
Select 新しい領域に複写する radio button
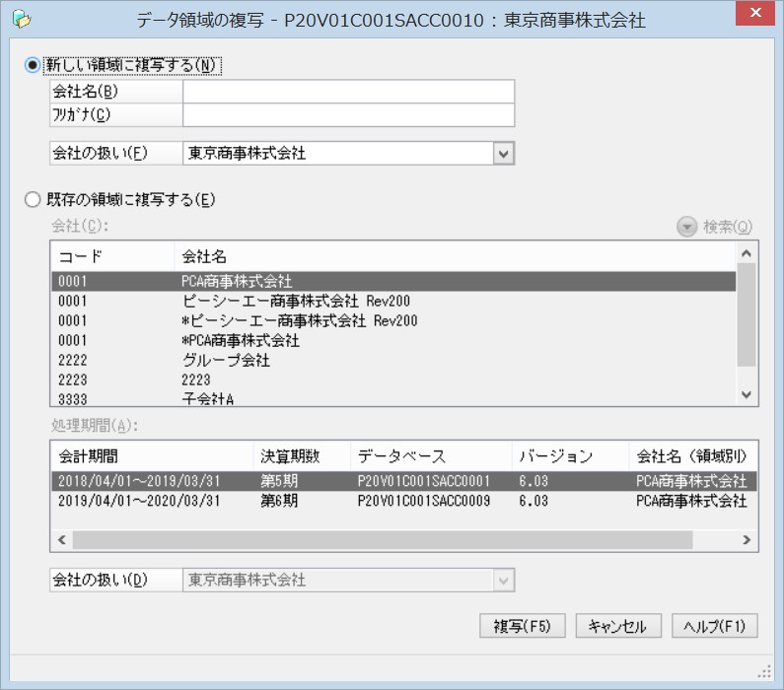coord(33,65)
